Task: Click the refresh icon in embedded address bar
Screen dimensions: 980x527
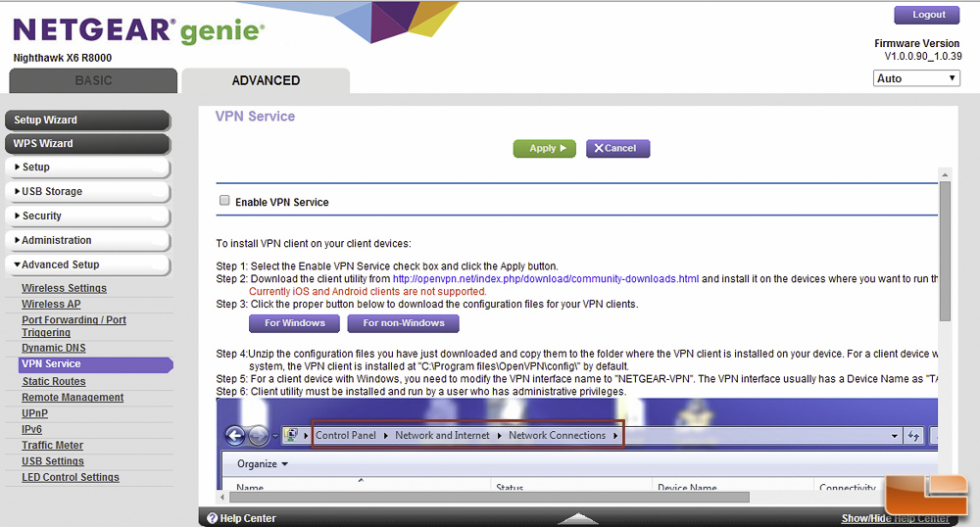Action: [913, 435]
